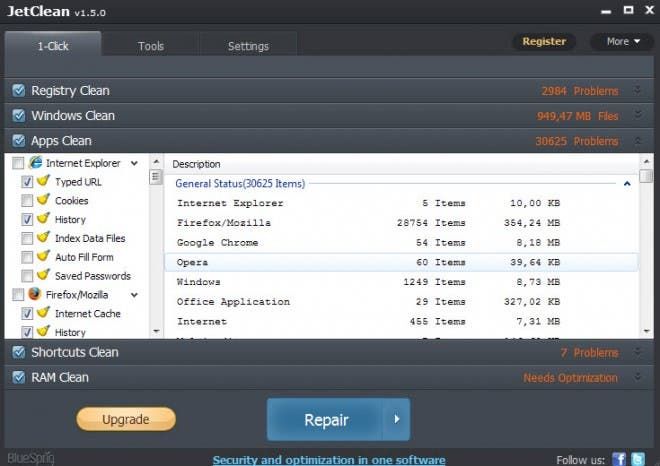This screenshot has width=660, height=466.
Task: Click the broom icon beside Index Data Files
Action: pyautogui.click(x=43, y=237)
